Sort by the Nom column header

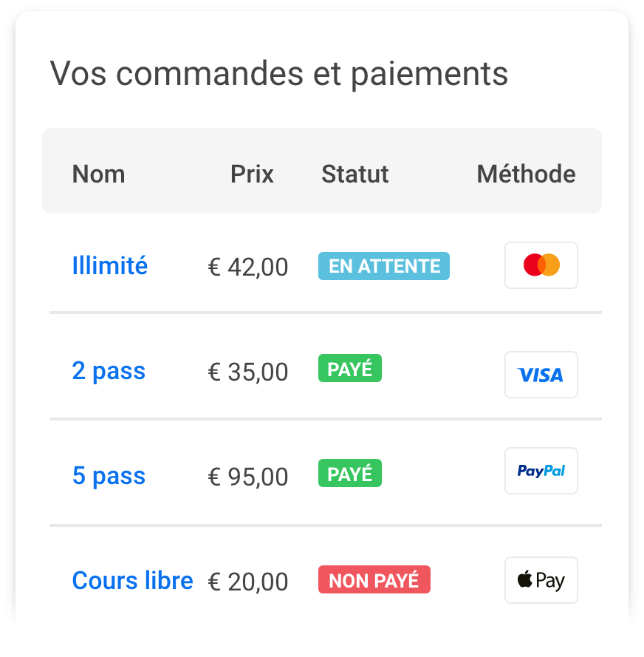(98, 174)
